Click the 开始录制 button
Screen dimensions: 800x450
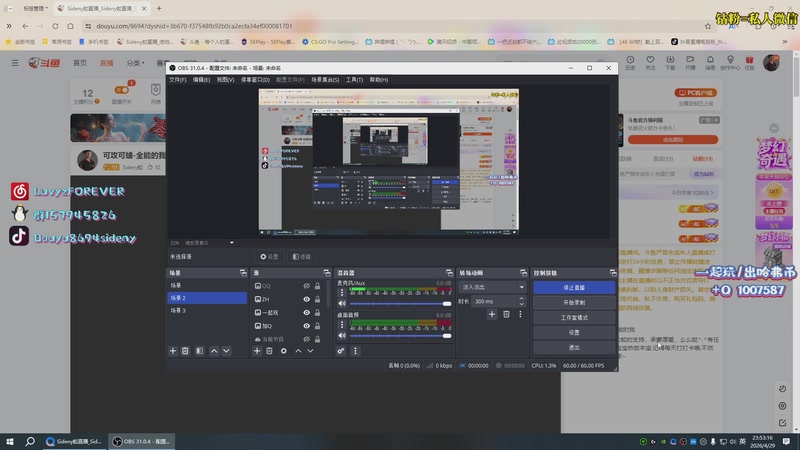[x=574, y=303]
